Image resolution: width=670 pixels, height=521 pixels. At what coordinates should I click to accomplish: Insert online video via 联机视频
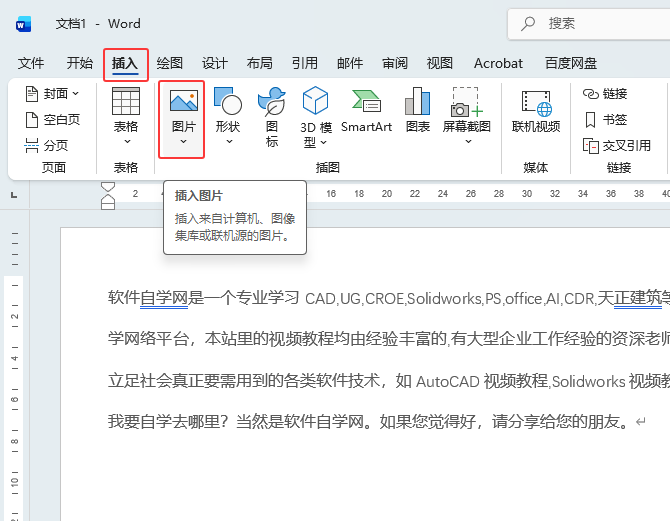tap(536, 110)
